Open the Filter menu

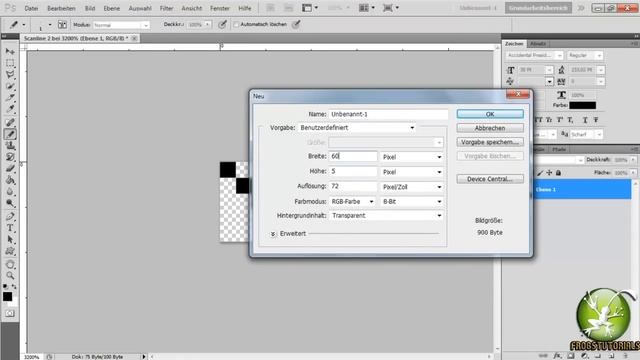coord(167,8)
